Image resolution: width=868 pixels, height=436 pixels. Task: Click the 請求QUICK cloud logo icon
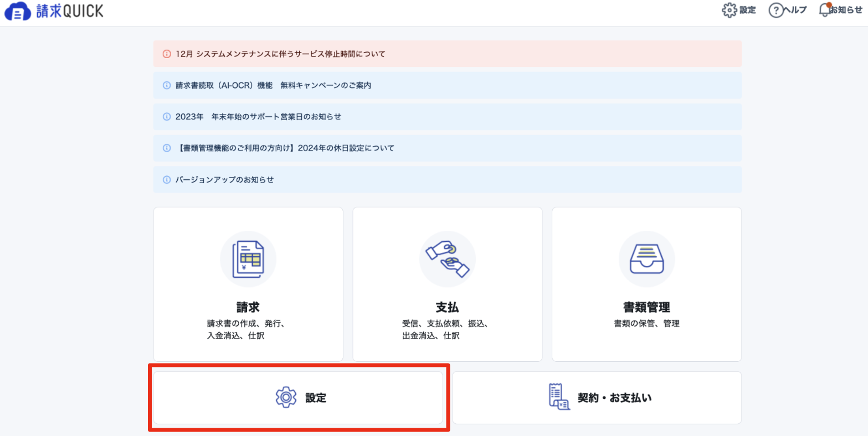click(18, 12)
